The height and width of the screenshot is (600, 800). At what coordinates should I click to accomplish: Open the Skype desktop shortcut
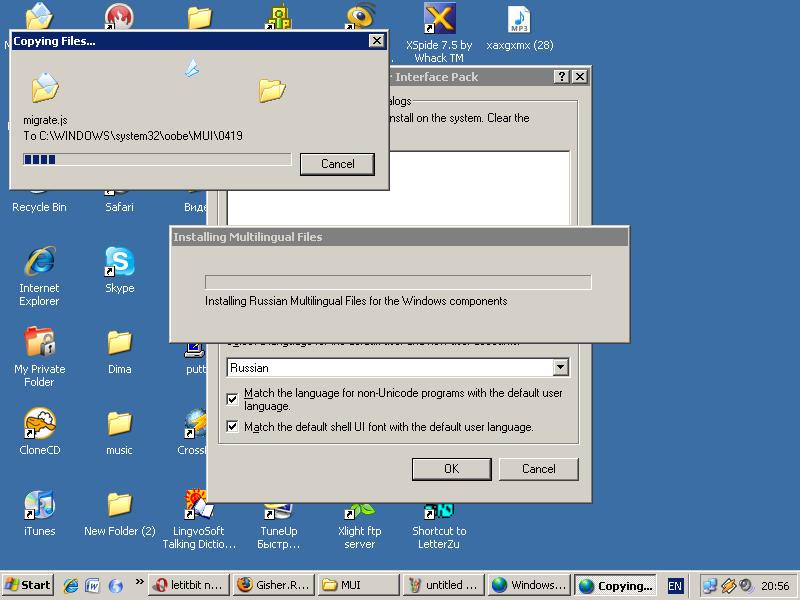[x=119, y=263]
